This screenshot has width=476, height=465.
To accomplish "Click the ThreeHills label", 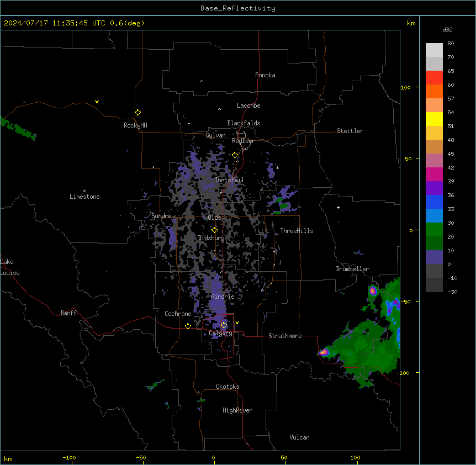I will tap(297, 231).
